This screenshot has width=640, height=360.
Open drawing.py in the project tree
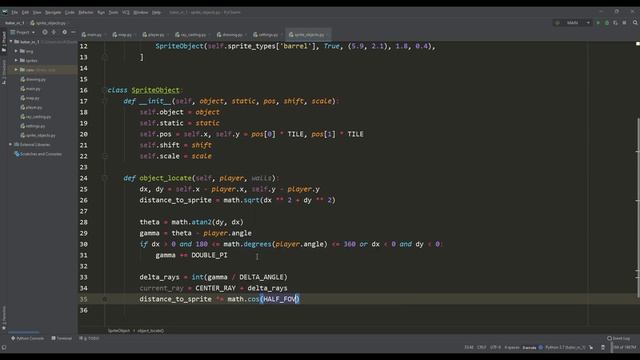pos(33,79)
